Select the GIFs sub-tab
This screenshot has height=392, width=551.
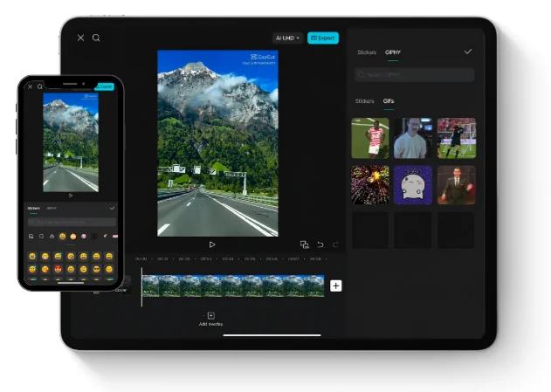pyautogui.click(x=389, y=100)
